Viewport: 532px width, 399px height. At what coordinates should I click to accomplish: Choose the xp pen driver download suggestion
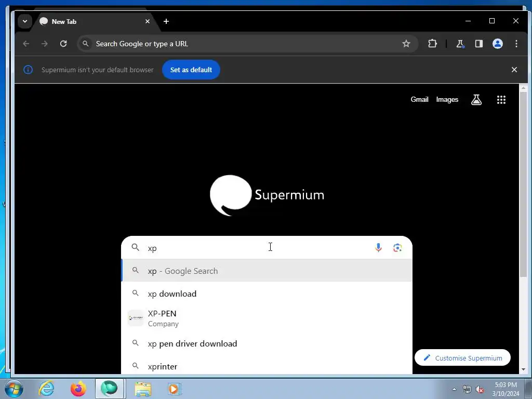pyautogui.click(x=267, y=343)
